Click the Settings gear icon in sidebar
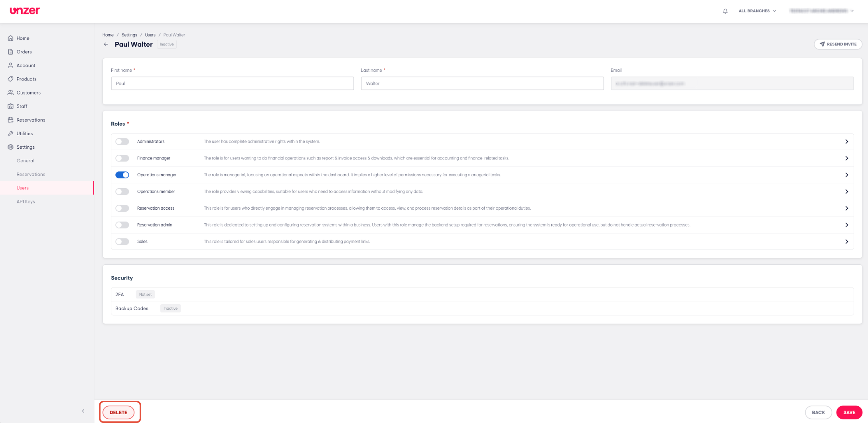Screen dimensions: 868x423 pyautogui.click(x=10, y=147)
